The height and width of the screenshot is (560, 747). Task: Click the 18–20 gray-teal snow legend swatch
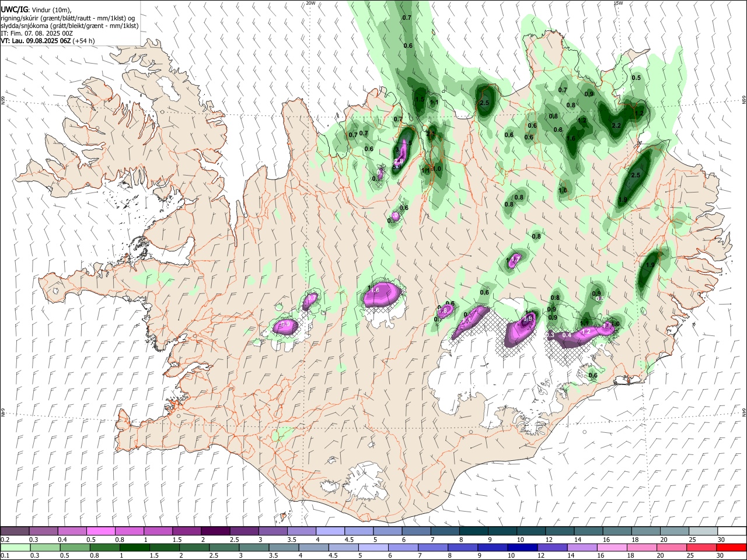pyautogui.click(x=645, y=531)
